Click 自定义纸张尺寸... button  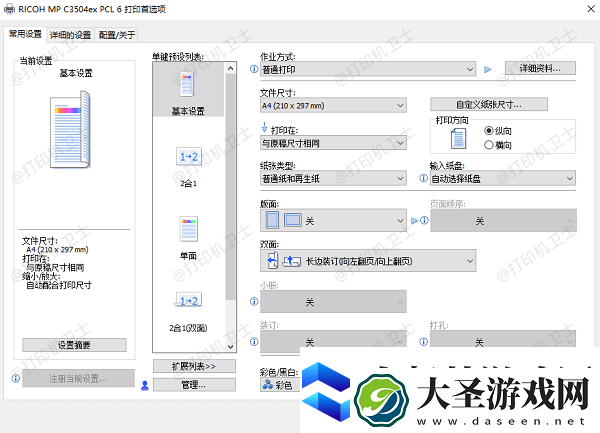pyautogui.click(x=489, y=104)
